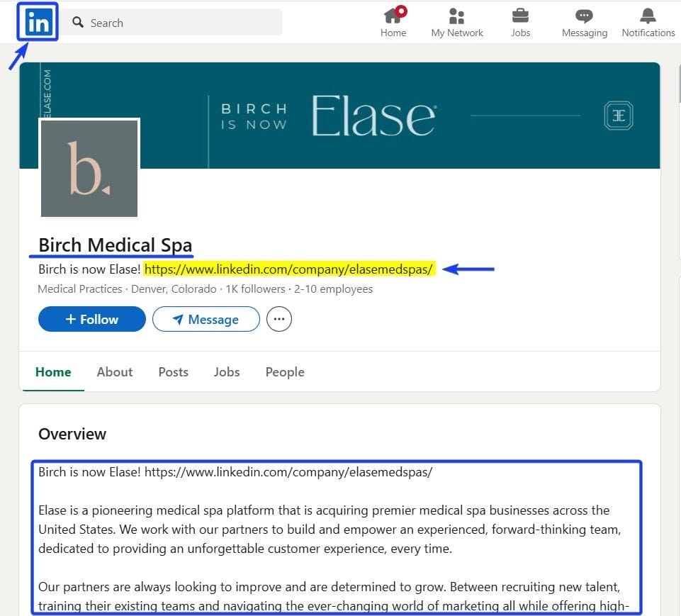Click the Message button
681x616 pixels.
click(x=206, y=319)
